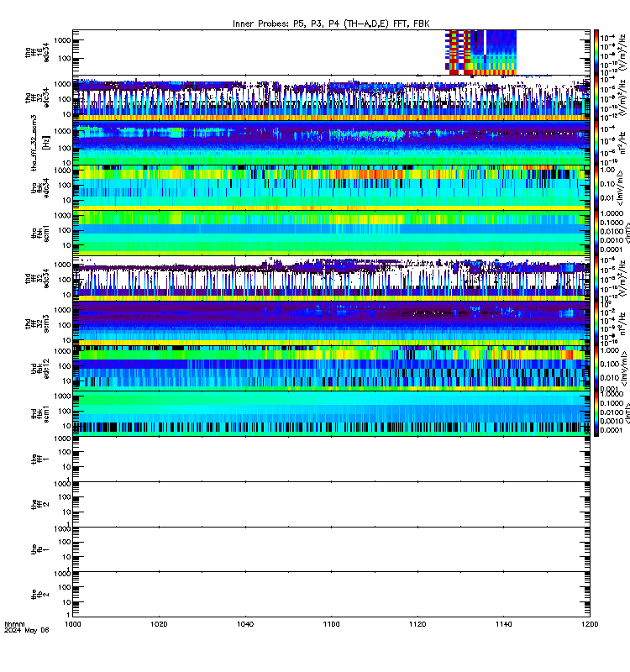630x672 pixels.
Task: Select the 'the fb 2' panel label
Action: pyautogui.click(x=40, y=595)
